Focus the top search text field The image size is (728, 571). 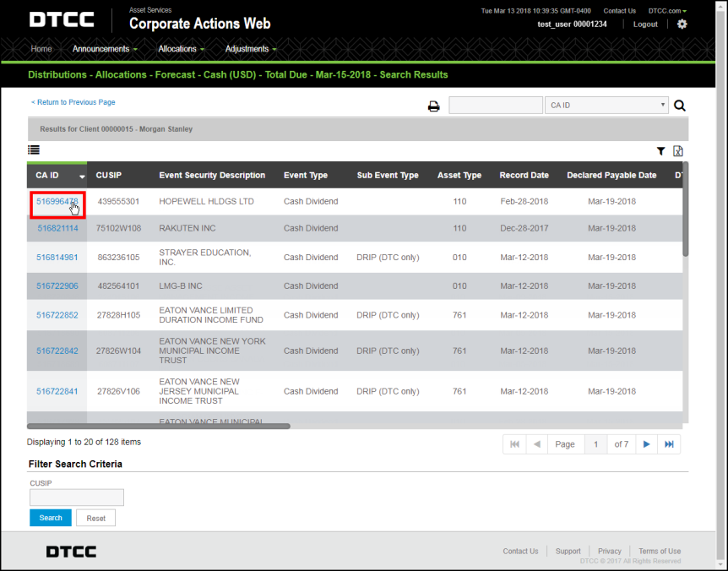[x=496, y=106]
